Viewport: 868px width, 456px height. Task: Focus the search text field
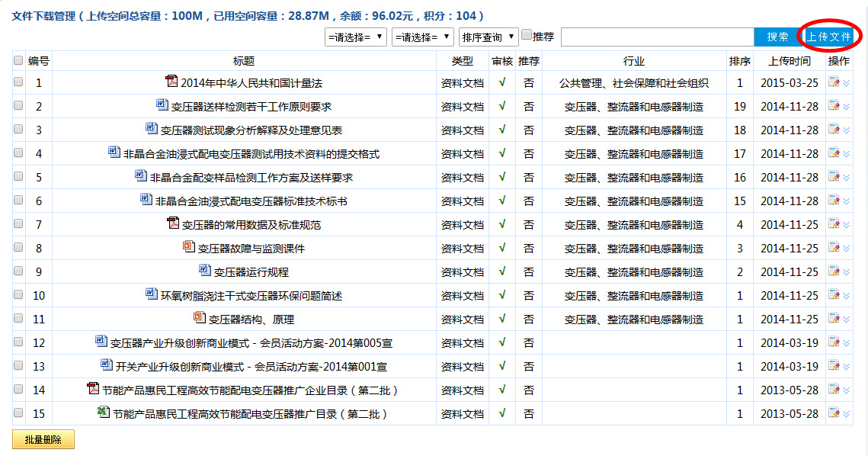657,37
